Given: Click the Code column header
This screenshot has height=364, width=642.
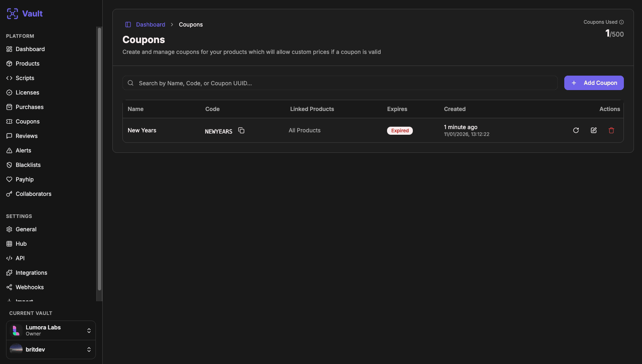Looking at the screenshot, I should (x=213, y=109).
